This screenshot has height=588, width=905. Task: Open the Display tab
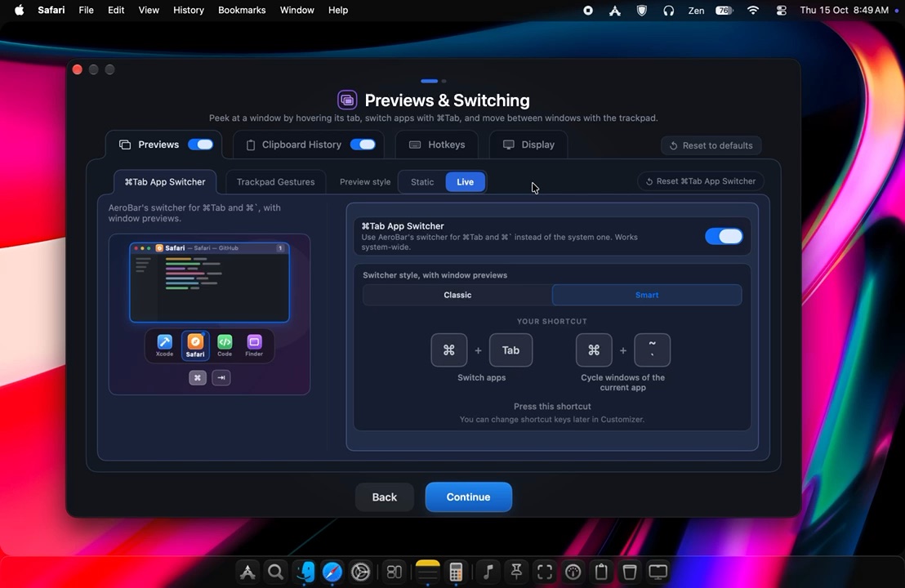point(528,145)
